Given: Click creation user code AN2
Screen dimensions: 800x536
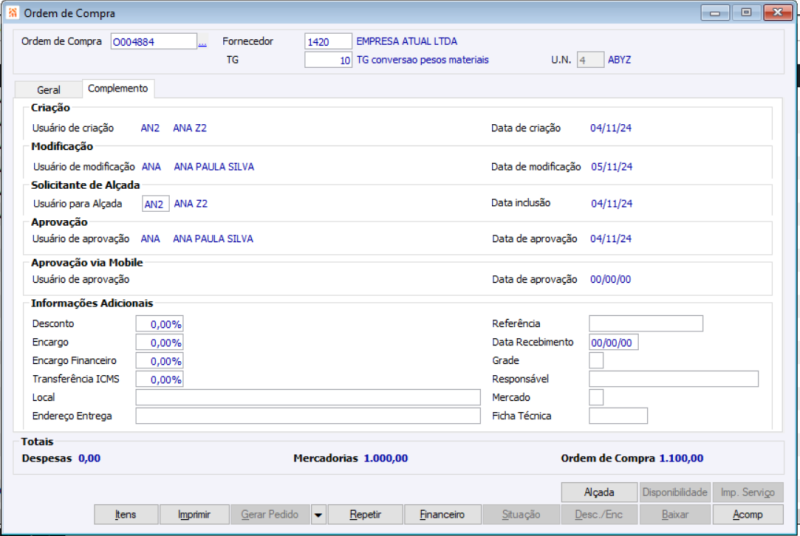Looking at the screenshot, I should (x=150, y=128).
